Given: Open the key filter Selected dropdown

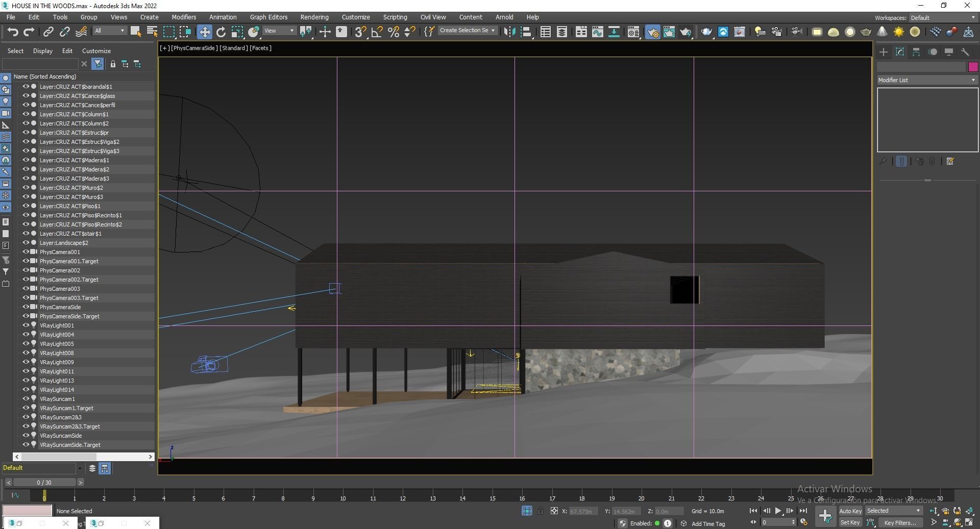Looking at the screenshot, I should [x=894, y=511].
